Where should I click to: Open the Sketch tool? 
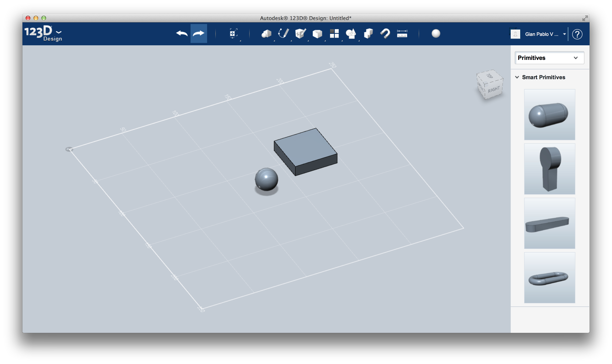click(x=283, y=34)
